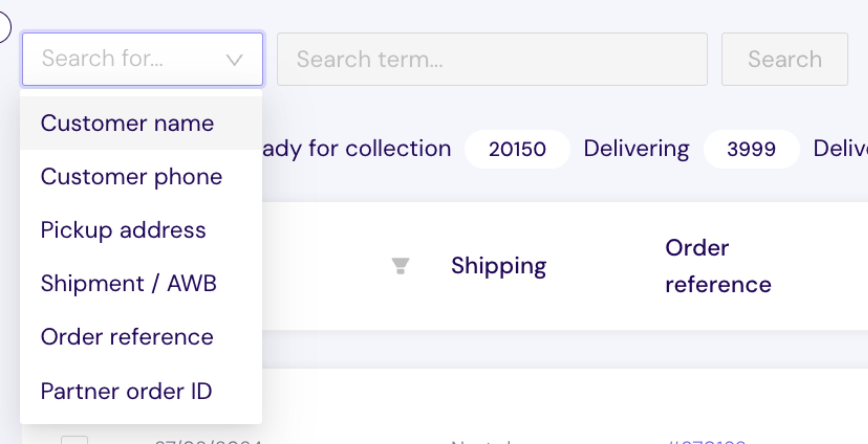This screenshot has width=868, height=444.
Task: Open the 'Delivering' status tab
Action: pyautogui.click(x=637, y=149)
